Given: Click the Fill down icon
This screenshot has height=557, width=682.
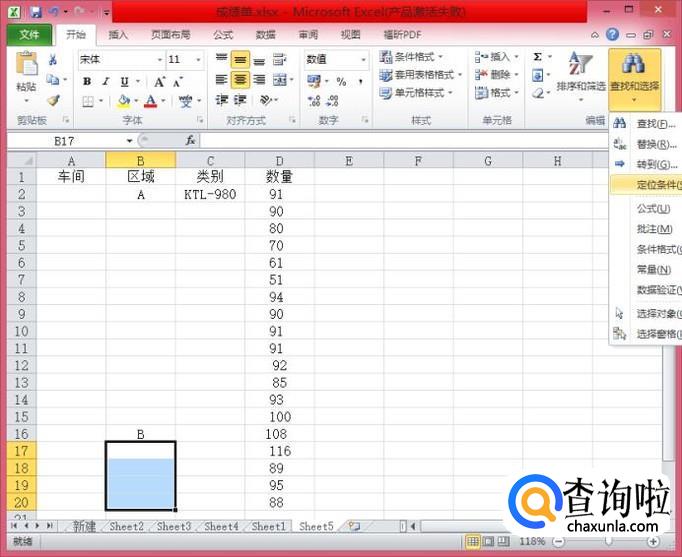Looking at the screenshot, I should pos(538,75).
